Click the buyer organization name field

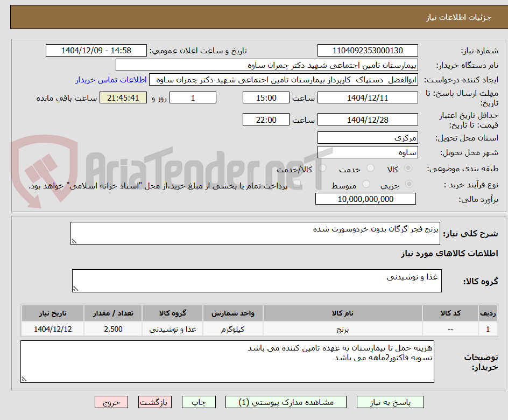tap(266, 65)
